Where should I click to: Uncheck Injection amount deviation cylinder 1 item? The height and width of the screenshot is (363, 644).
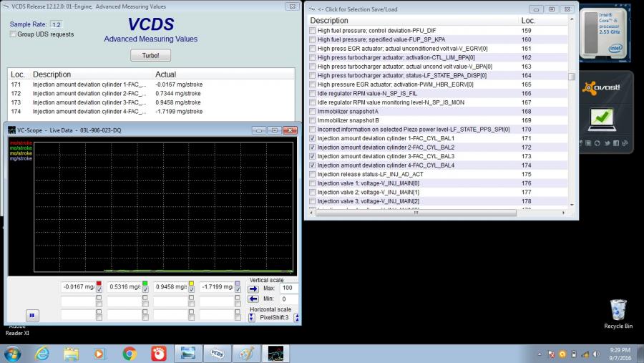tap(312, 138)
